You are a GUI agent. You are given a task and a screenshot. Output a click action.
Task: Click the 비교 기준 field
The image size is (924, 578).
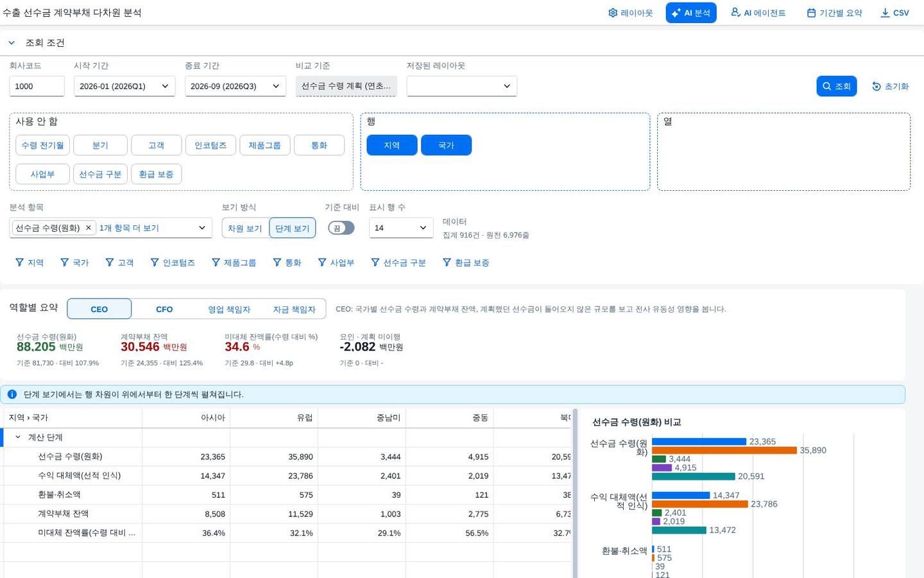tap(346, 86)
